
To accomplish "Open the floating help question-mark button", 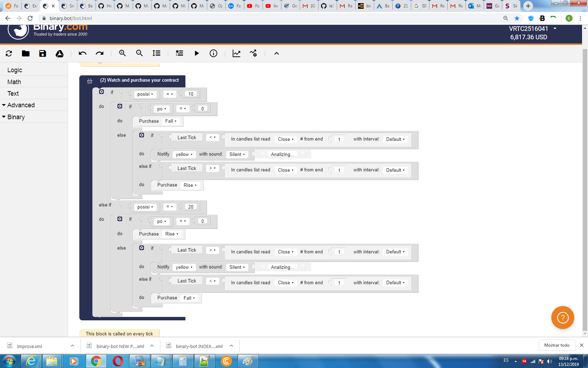I will tap(562, 318).
